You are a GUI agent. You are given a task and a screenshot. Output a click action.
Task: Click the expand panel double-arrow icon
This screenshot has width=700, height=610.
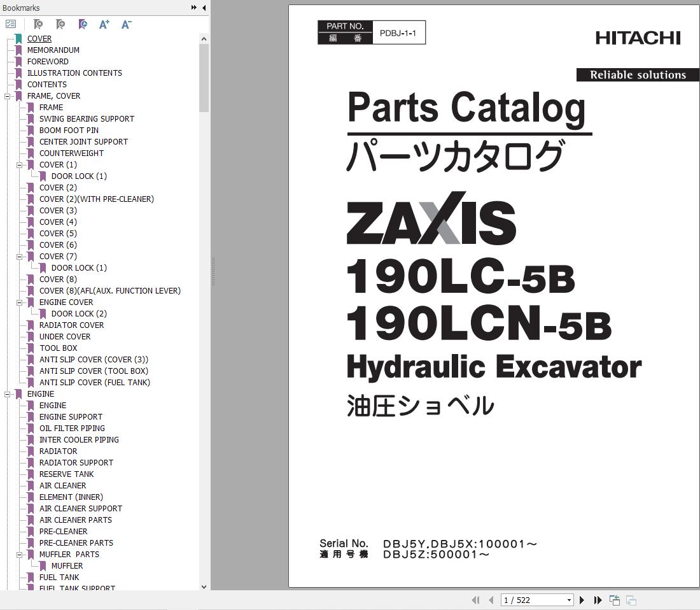(x=193, y=8)
